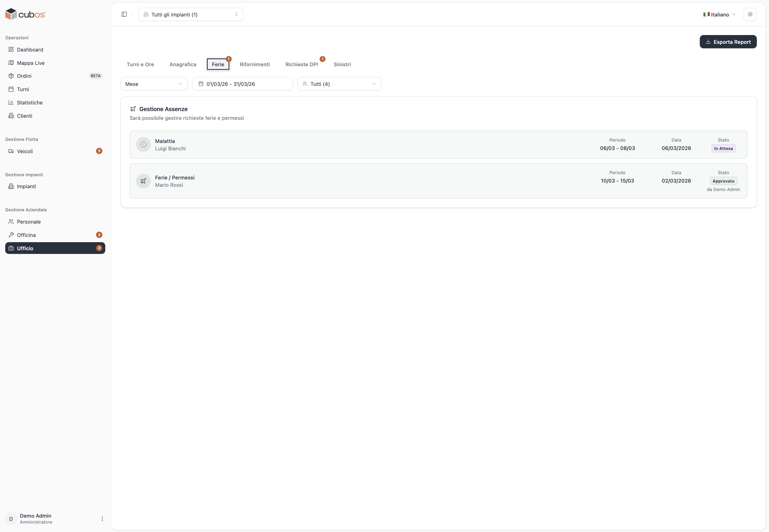
Task: Open Officina wrench menu item
Action: pyautogui.click(x=26, y=235)
